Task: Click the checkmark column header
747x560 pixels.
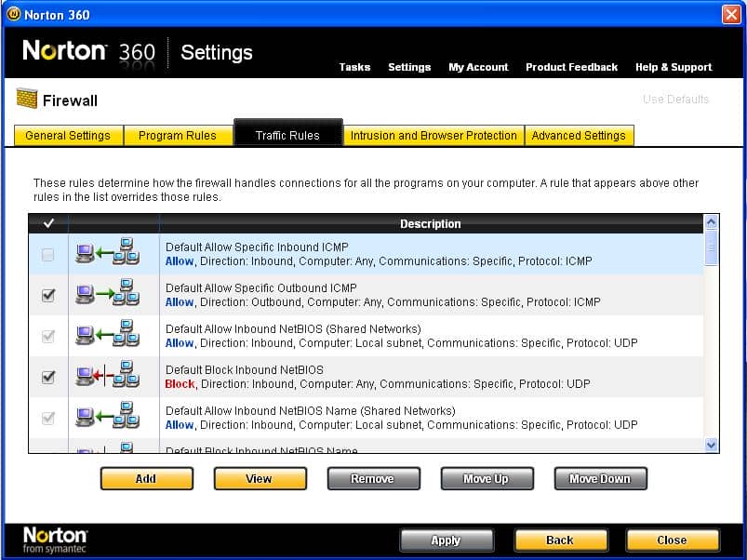Action: [48, 223]
